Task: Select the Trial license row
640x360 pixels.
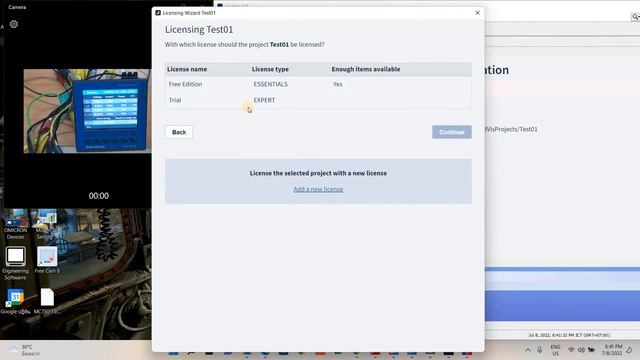Action: coord(318,100)
